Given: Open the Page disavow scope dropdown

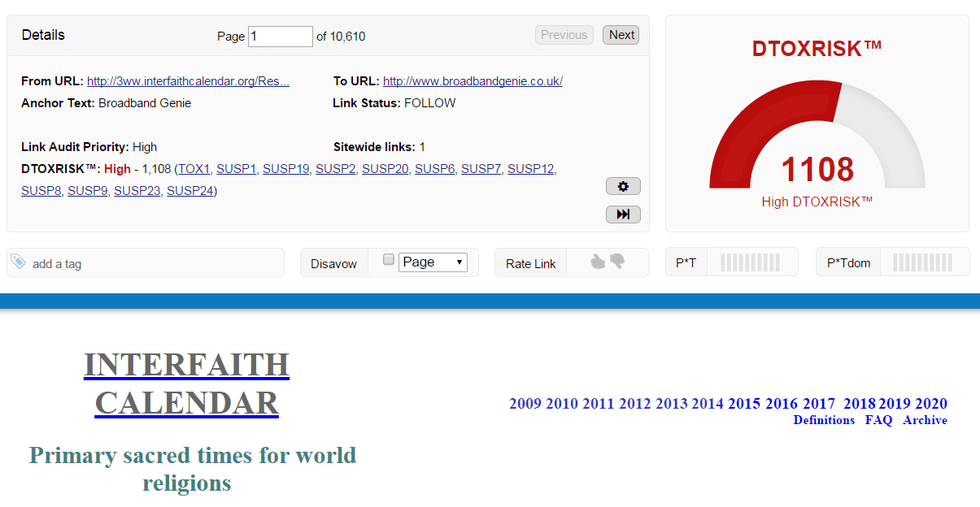Looking at the screenshot, I should coord(433,262).
